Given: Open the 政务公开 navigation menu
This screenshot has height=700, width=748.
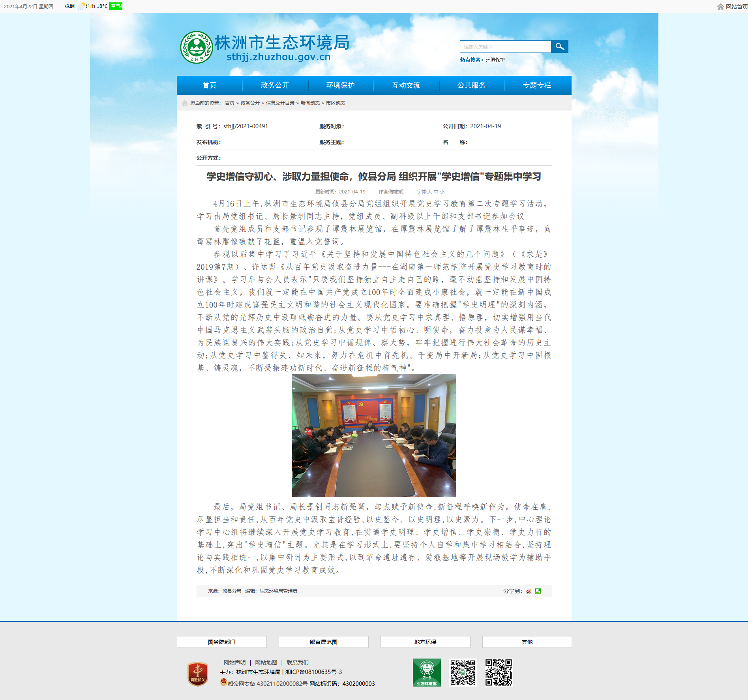Looking at the screenshot, I should click(x=275, y=85).
